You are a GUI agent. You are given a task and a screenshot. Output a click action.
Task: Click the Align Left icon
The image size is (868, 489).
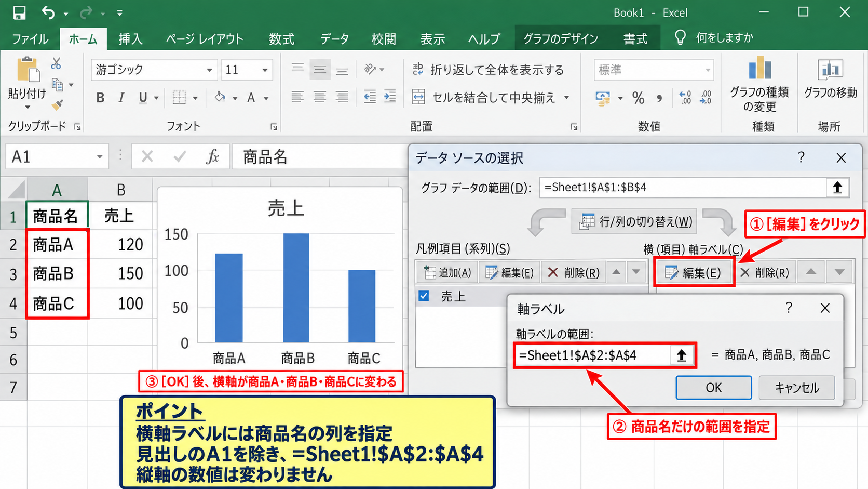pos(297,97)
